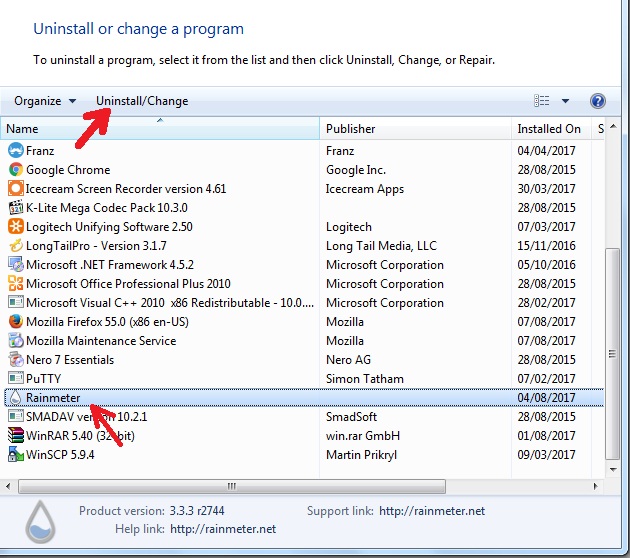This screenshot has width=630, height=558.
Task: Select K-Lite Mega Codec Pack 10.3.0
Action: (x=107, y=208)
